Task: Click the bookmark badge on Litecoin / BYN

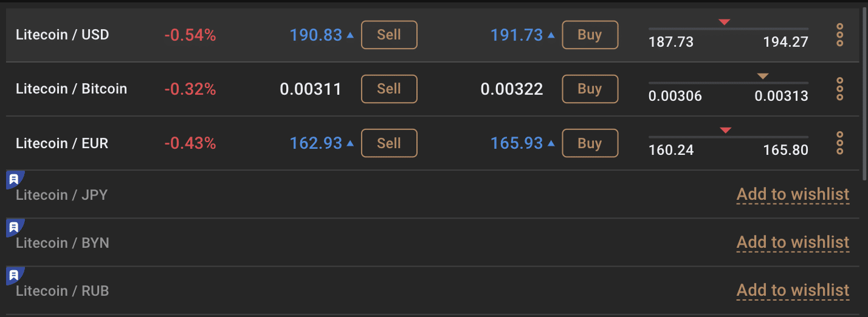Action: [14, 228]
